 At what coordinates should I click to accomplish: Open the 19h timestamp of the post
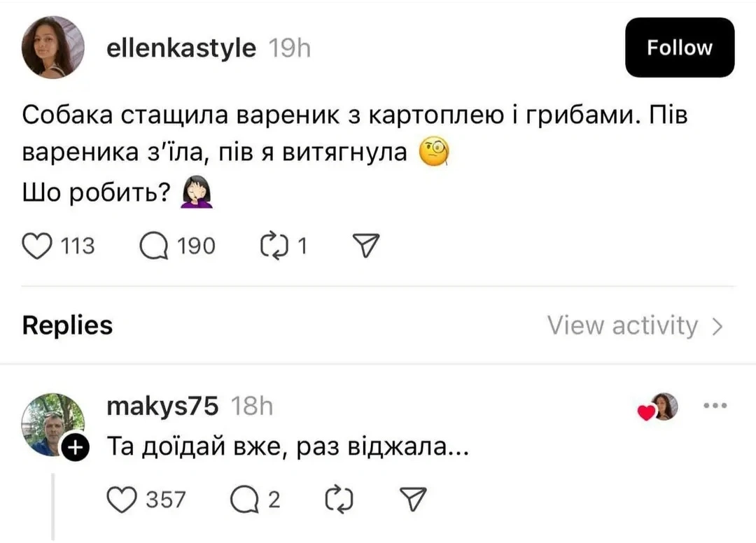[290, 48]
